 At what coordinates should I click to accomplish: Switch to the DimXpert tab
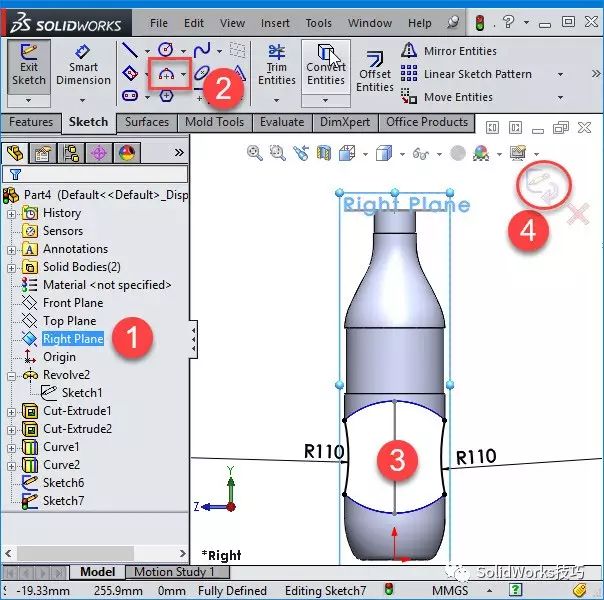[x=345, y=122]
